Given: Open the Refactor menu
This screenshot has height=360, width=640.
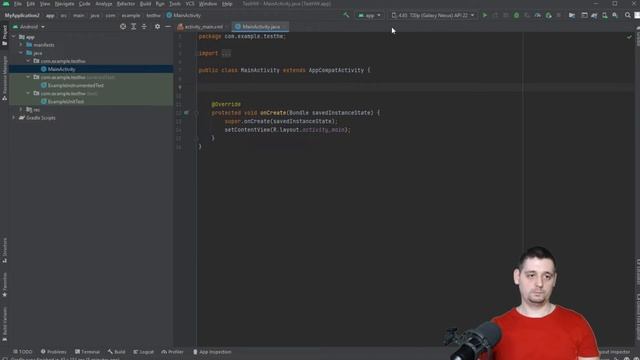Looking at the screenshot, I should coord(126,4).
